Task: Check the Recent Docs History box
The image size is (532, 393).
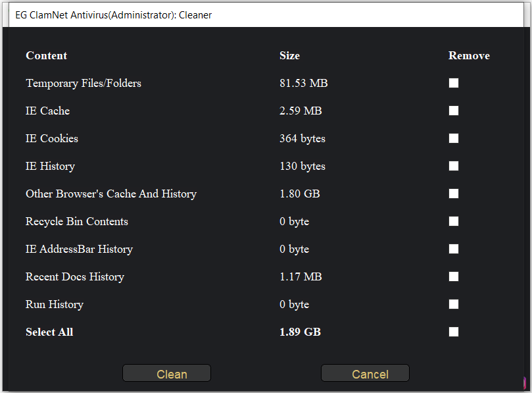Action: [454, 276]
